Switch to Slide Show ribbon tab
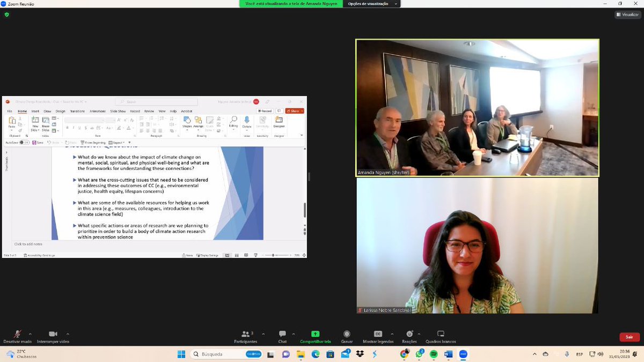The image size is (644, 362). (x=118, y=112)
